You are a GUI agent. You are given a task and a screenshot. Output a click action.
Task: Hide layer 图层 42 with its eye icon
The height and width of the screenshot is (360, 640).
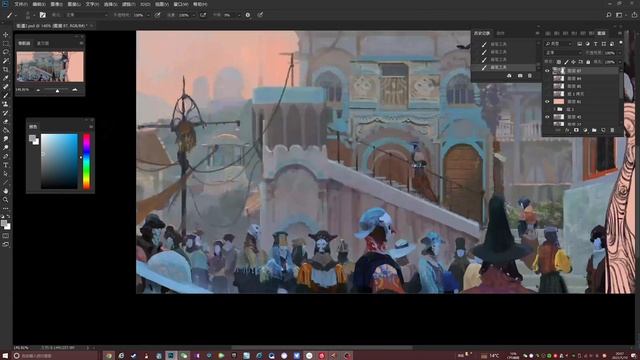coord(547,117)
